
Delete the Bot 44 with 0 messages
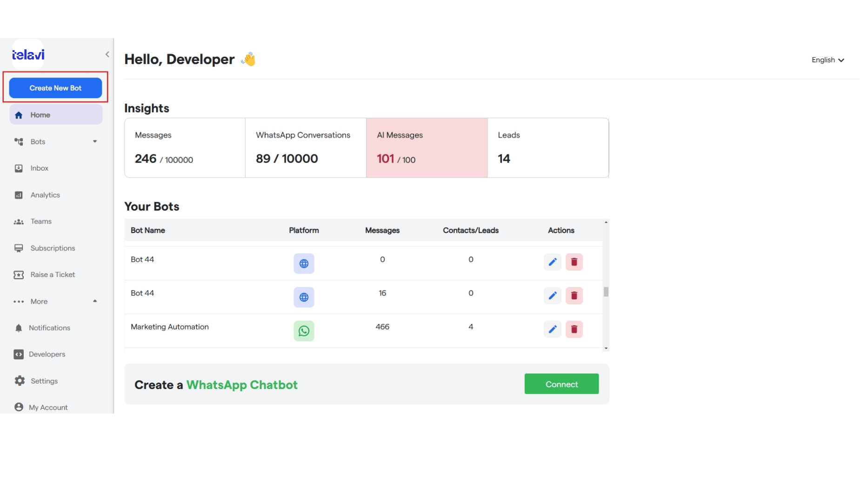pyautogui.click(x=574, y=262)
